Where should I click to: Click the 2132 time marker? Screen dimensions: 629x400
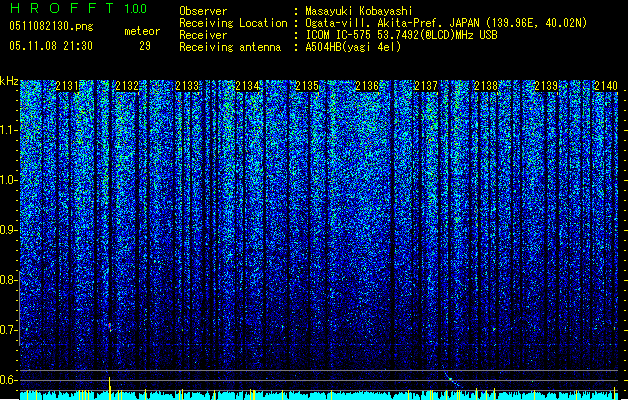127,86
